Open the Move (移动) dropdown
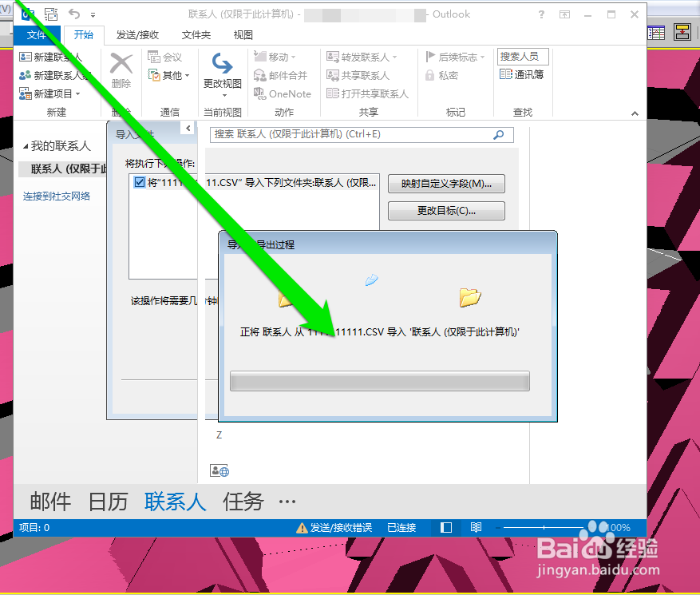Image resolution: width=700 pixels, height=595 pixels. pyautogui.click(x=275, y=58)
